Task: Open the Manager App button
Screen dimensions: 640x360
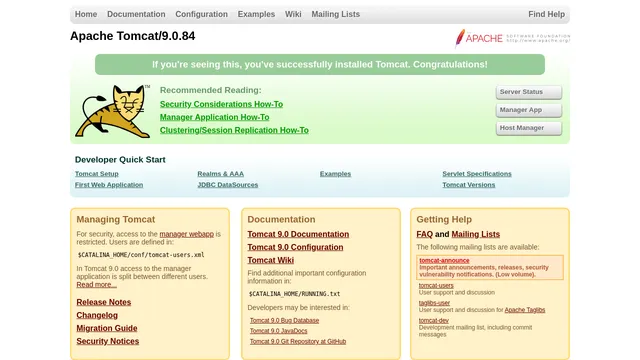Action: [529, 110]
